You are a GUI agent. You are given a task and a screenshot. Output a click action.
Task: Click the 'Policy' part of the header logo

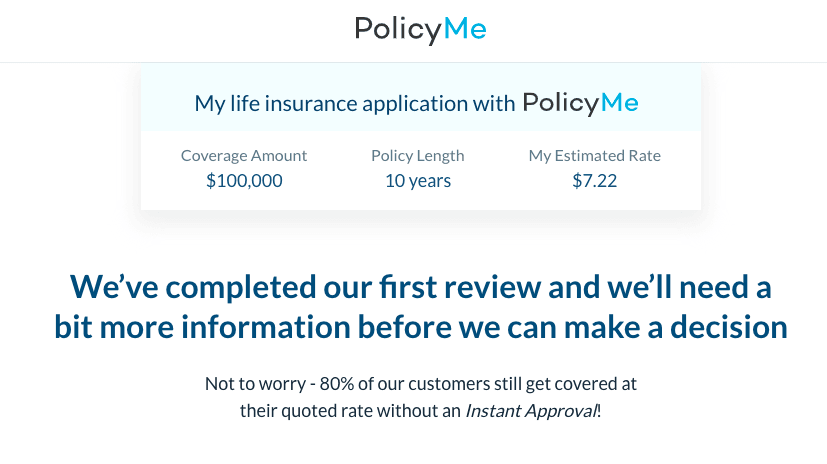pyautogui.click(x=398, y=30)
